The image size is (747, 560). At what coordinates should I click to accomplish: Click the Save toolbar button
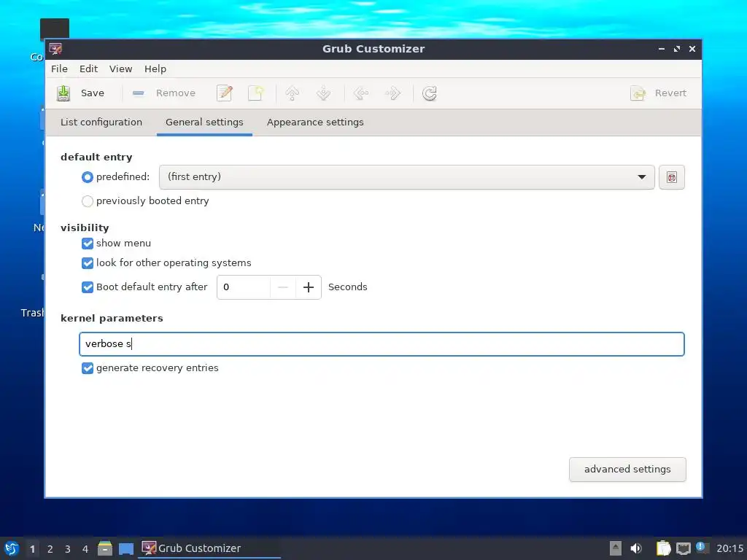[80, 93]
